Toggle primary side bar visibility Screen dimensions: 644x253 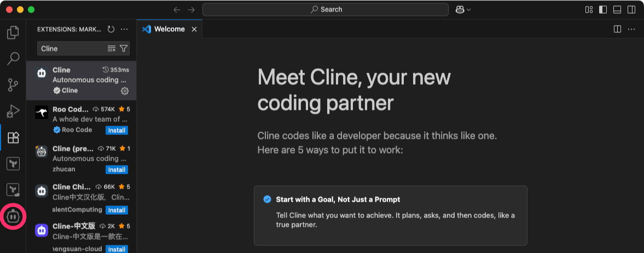(x=603, y=10)
